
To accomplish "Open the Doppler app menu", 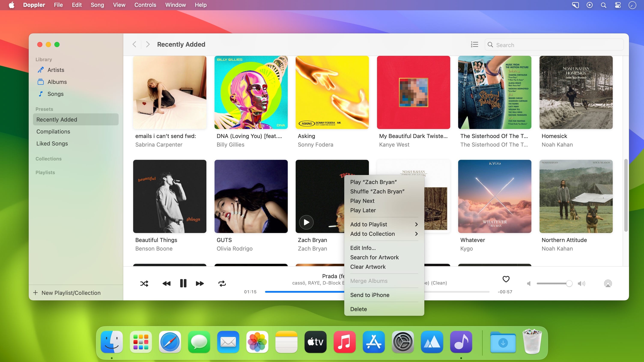I will pyautogui.click(x=34, y=5).
